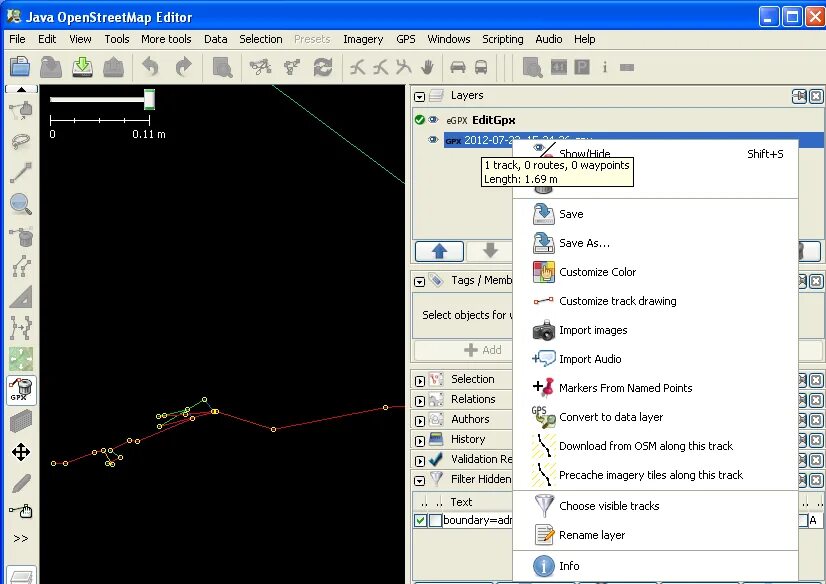
Task: Expand the Relations panel
Action: 419,401
